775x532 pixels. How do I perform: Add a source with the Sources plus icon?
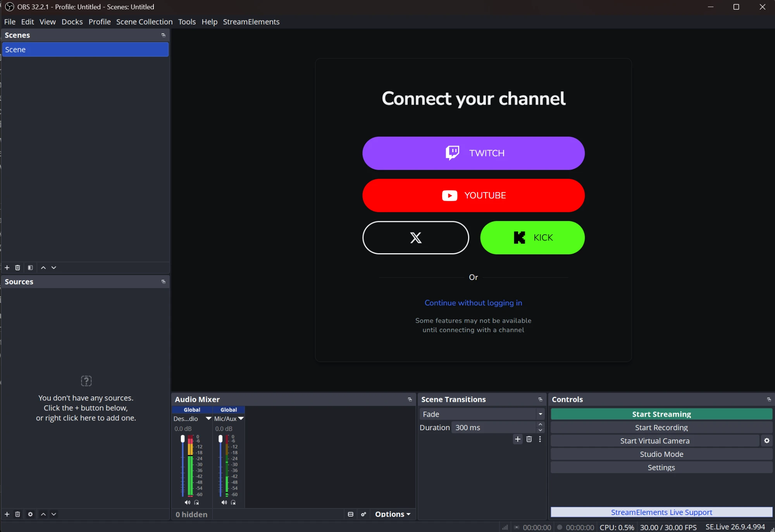tap(7, 514)
